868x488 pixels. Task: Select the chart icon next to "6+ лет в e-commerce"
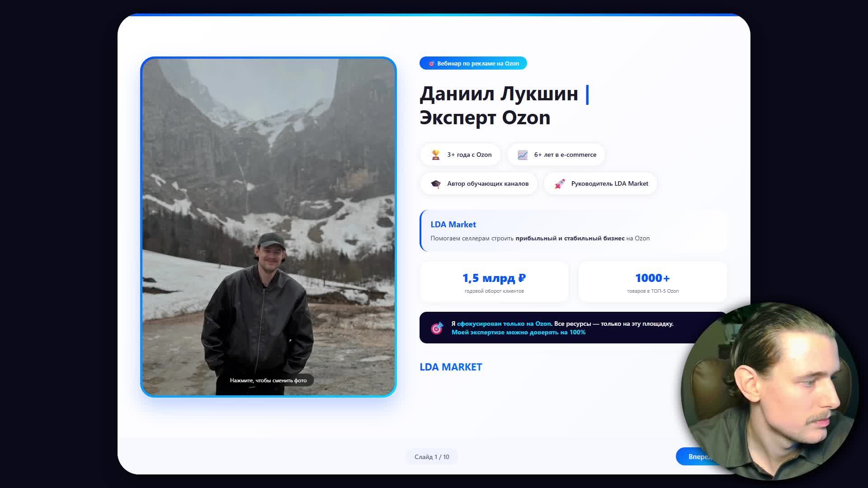tap(522, 154)
